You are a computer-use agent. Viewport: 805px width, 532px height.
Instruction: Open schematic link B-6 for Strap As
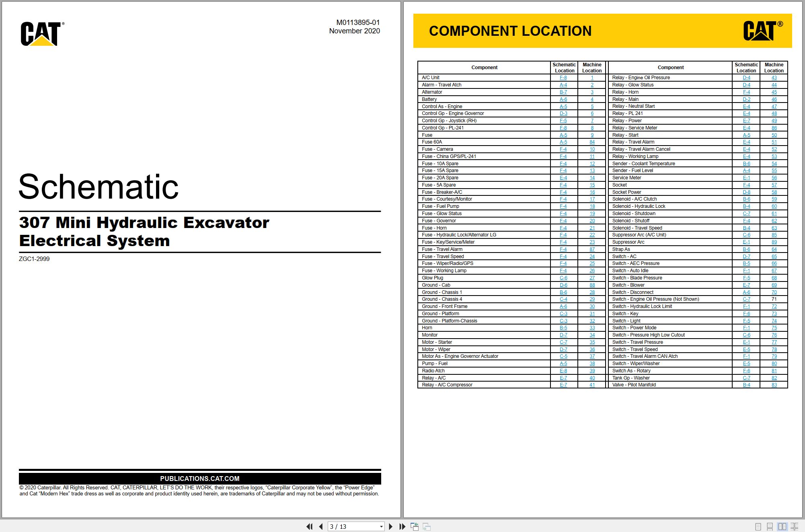coord(746,249)
